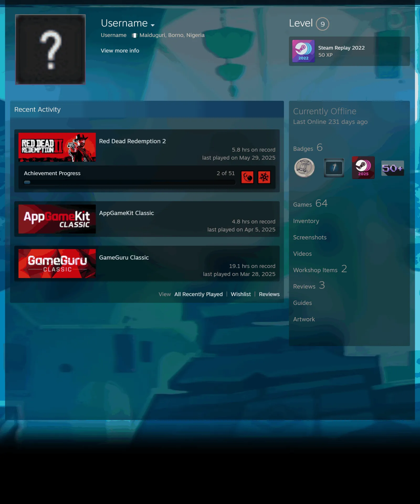The height and width of the screenshot is (504, 420).
Task: Expand the Username dropdown arrow
Action: coord(153,25)
